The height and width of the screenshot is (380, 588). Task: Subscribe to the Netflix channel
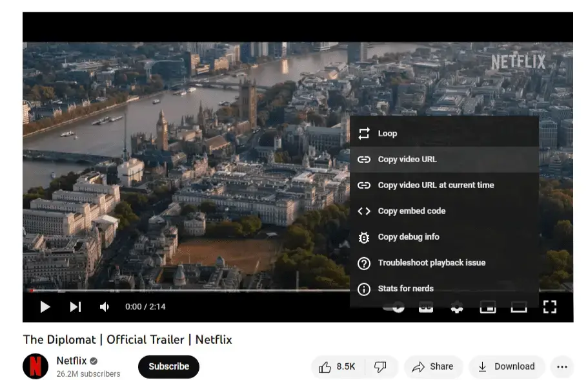pyautogui.click(x=168, y=366)
